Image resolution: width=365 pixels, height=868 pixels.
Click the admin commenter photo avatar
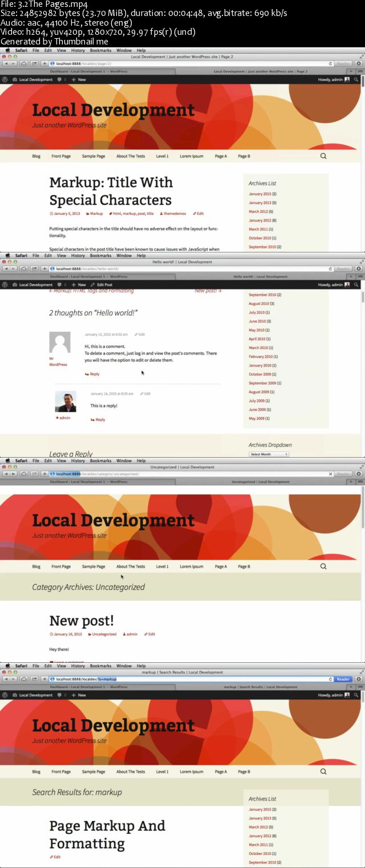66,402
